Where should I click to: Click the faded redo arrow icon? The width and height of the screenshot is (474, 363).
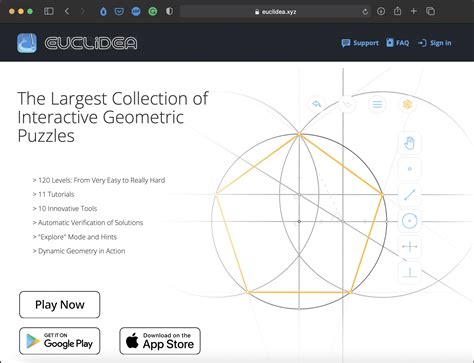pyautogui.click(x=347, y=105)
